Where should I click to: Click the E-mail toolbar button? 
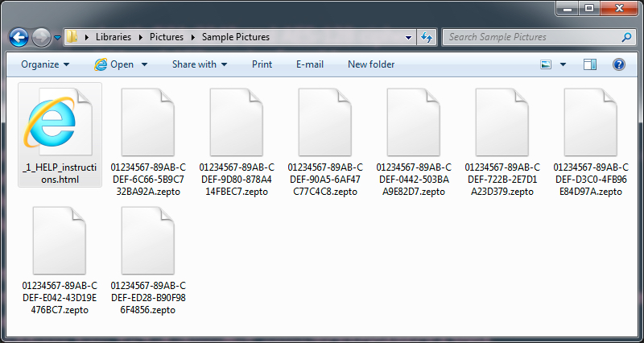tap(310, 64)
